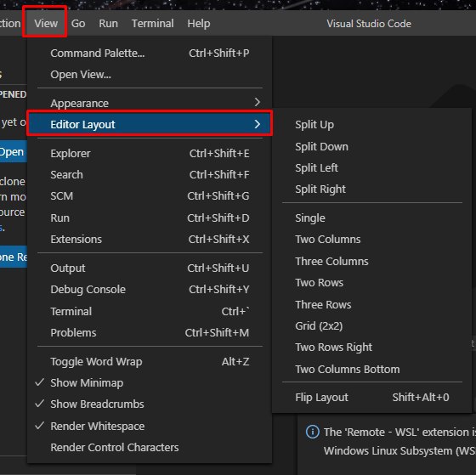Show the Output panel
This screenshot has width=476, height=475.
(150, 268)
